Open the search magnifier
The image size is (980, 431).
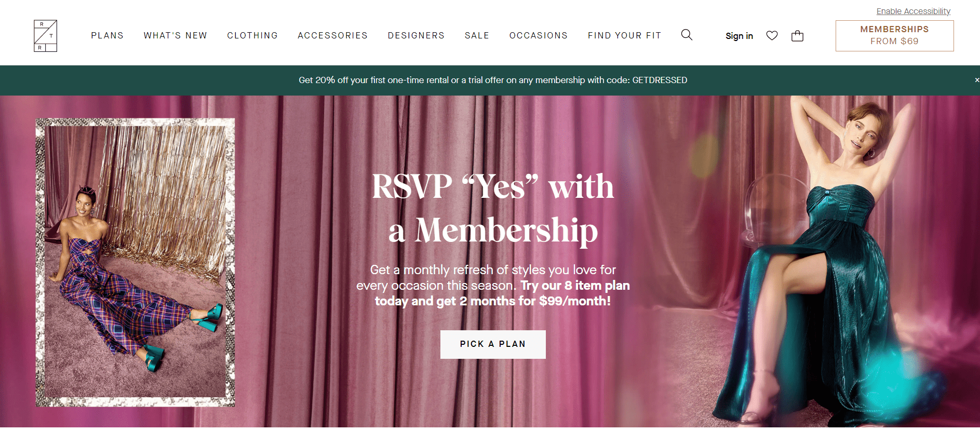(x=687, y=35)
